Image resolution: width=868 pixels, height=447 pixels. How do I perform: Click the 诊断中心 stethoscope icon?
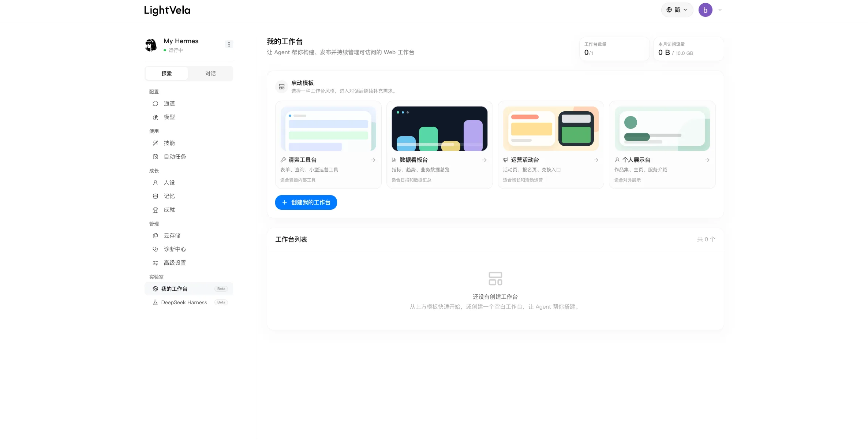point(155,249)
